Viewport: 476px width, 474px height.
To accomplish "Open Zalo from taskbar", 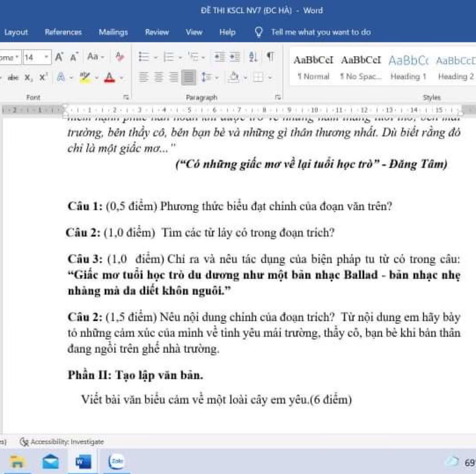I will pyautogui.click(x=116, y=461).
